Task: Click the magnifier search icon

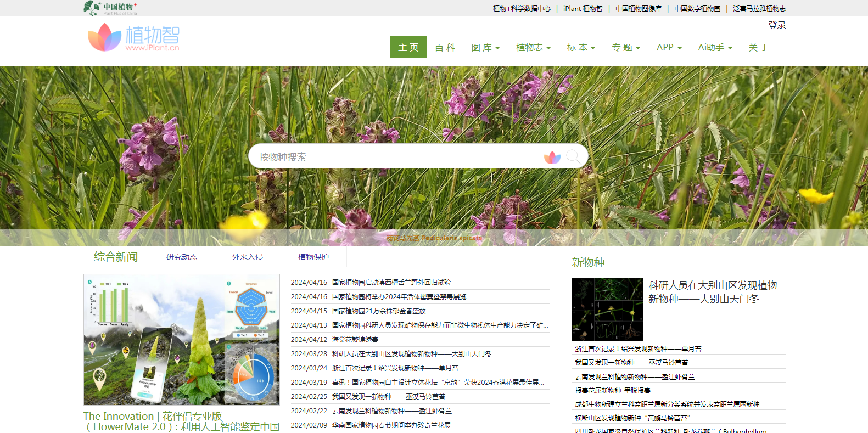Action: tap(573, 157)
